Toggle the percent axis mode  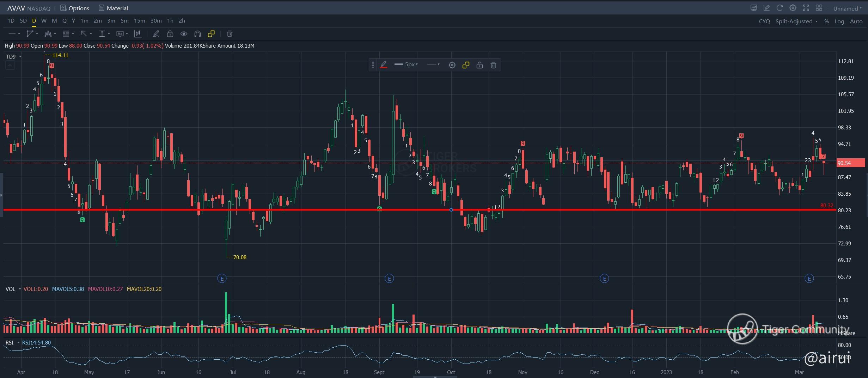[x=826, y=22]
